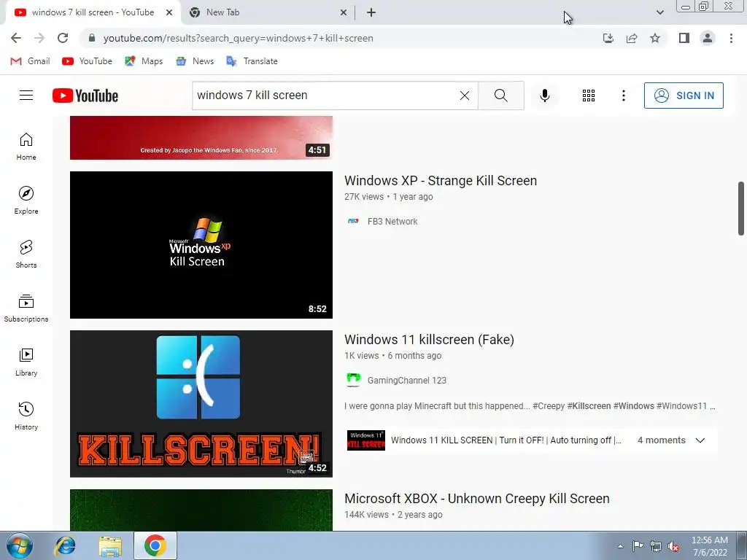The height and width of the screenshot is (560, 747).
Task: Open the Chrome three-dot menu
Action: [731, 38]
